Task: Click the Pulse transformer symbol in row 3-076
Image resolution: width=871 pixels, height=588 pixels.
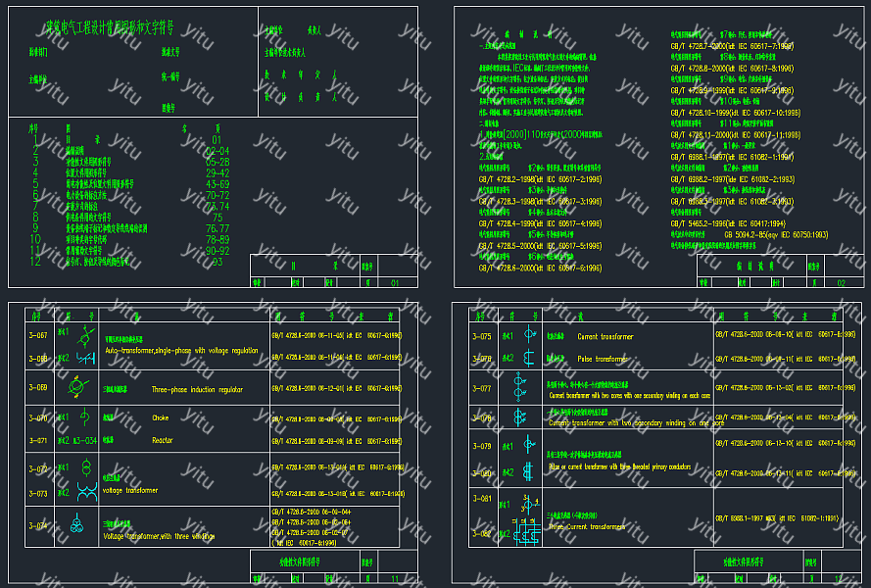Action: [x=530, y=358]
